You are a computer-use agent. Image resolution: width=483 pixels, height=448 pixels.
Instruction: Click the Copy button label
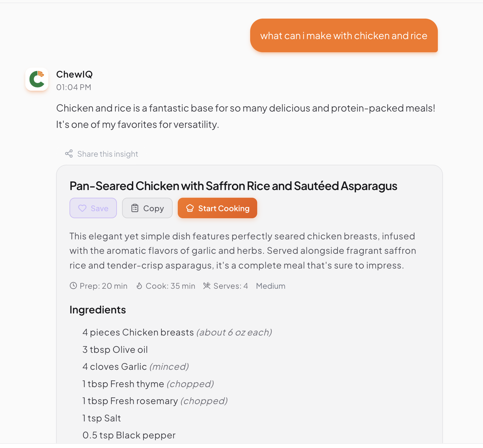tap(153, 209)
